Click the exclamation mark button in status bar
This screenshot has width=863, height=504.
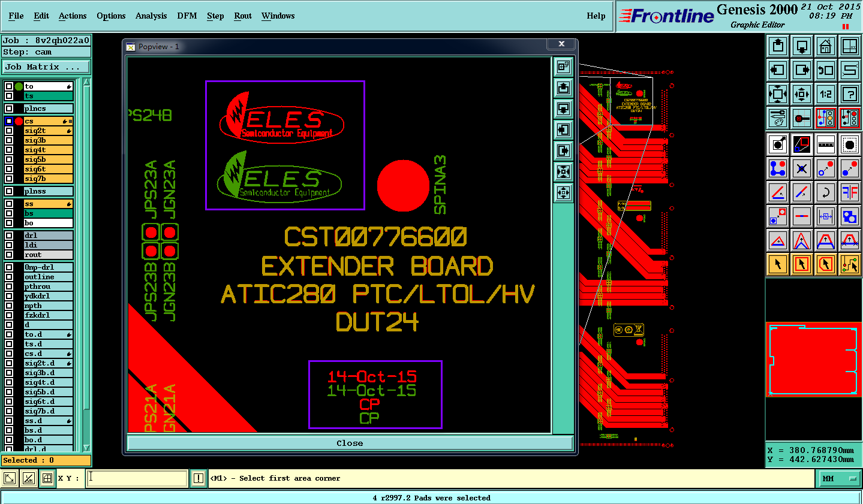199,478
